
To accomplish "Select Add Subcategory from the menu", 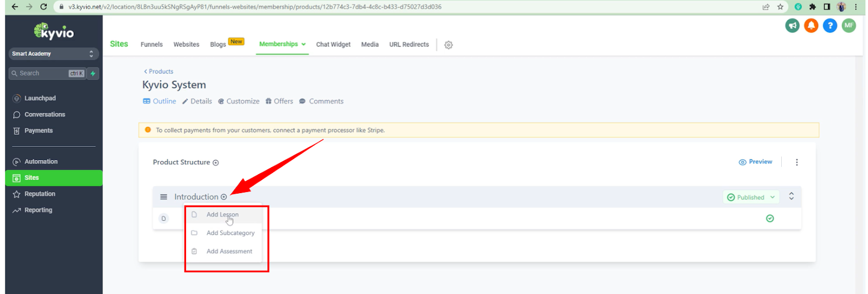I will pyautogui.click(x=230, y=233).
